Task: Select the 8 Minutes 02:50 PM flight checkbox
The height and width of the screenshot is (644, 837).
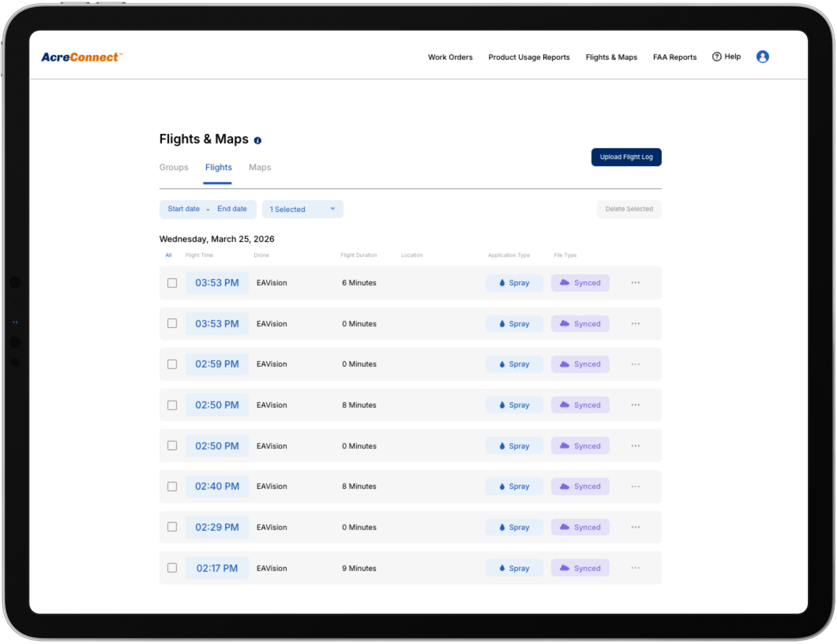Action: click(172, 405)
